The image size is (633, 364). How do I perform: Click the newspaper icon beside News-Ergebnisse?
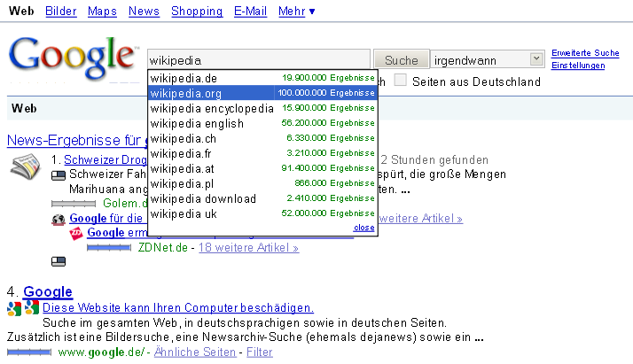[26, 167]
